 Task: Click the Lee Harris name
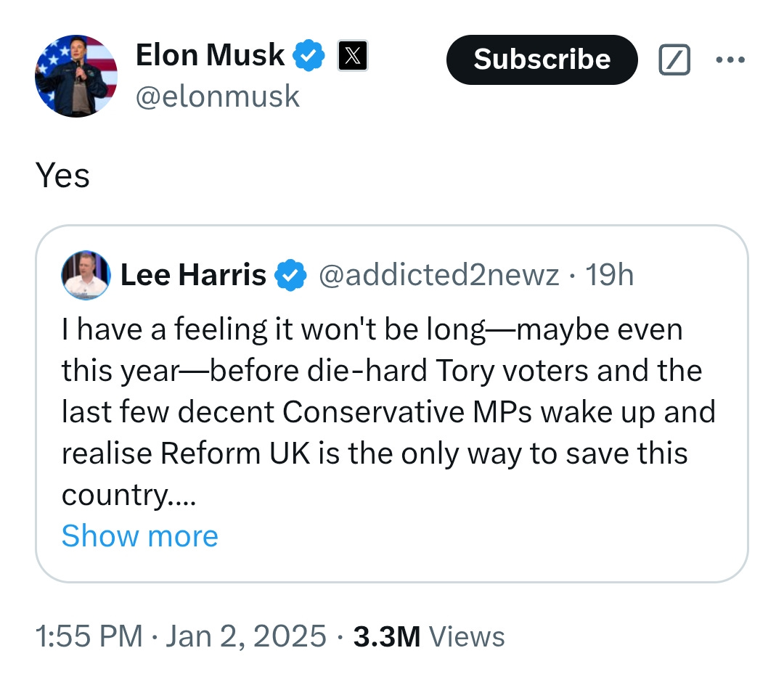pos(193,276)
